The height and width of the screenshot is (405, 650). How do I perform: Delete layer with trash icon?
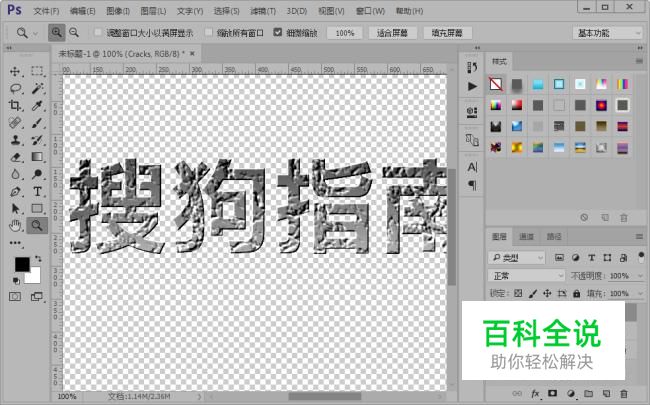(623, 393)
